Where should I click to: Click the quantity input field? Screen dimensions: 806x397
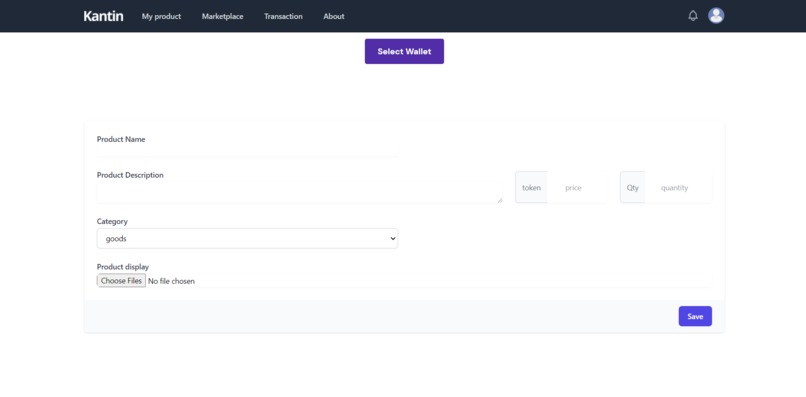(x=679, y=188)
